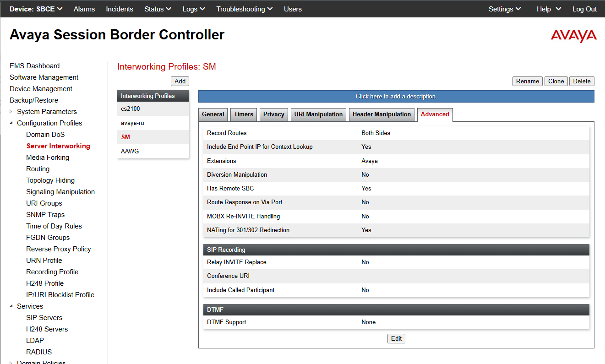
Task: Open the Status dropdown menu
Action: [158, 9]
